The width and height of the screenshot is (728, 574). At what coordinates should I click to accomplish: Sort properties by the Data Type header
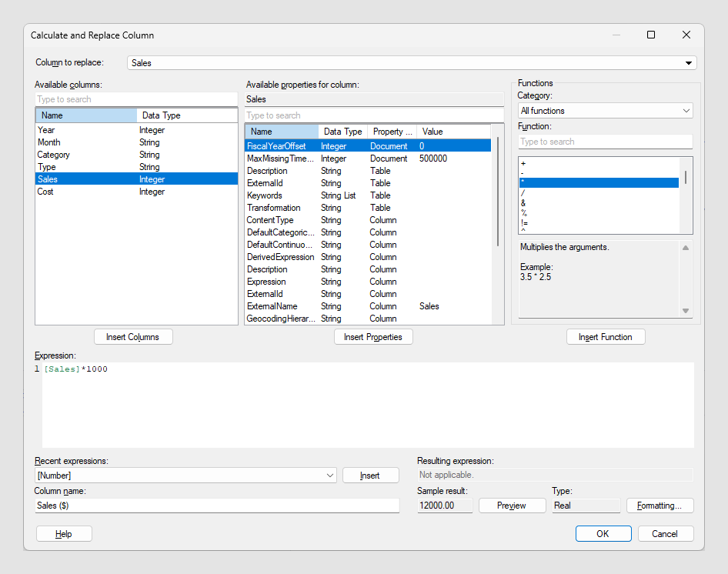[x=342, y=132]
